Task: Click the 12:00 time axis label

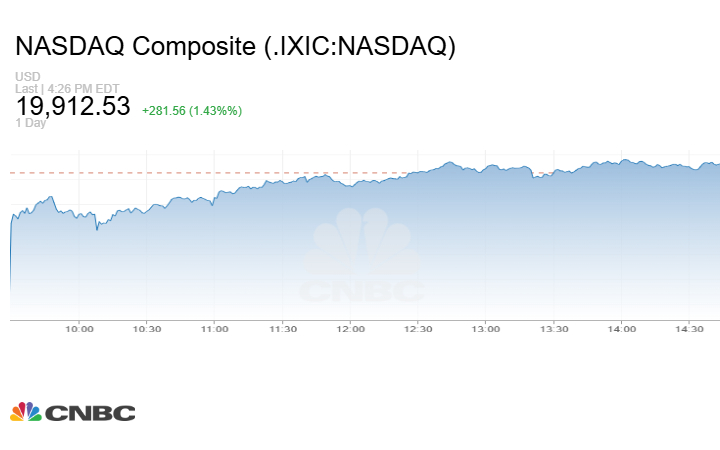Action: pyautogui.click(x=350, y=329)
